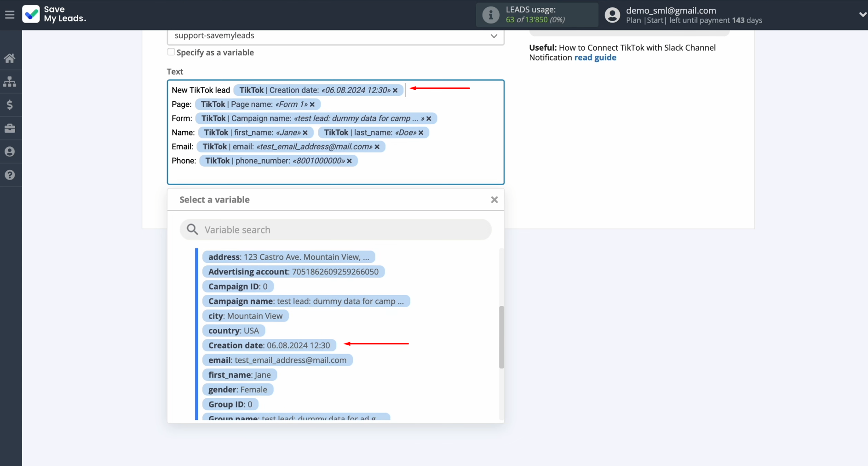Select Campaign name in variable list
This screenshot has width=868, height=466.
coord(306,301)
